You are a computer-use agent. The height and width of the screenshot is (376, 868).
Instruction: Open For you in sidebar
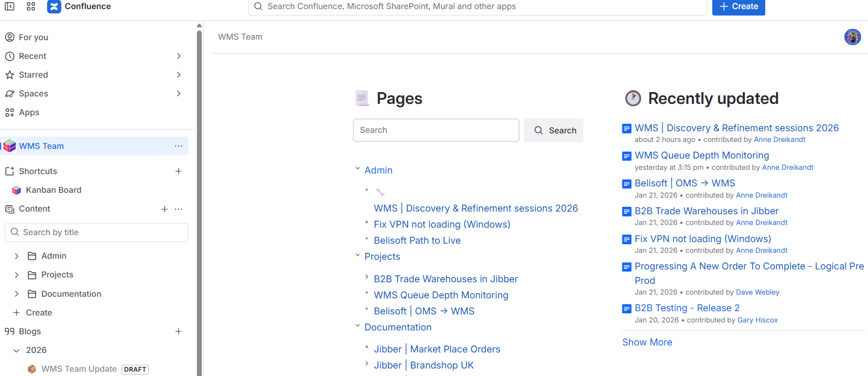[34, 37]
